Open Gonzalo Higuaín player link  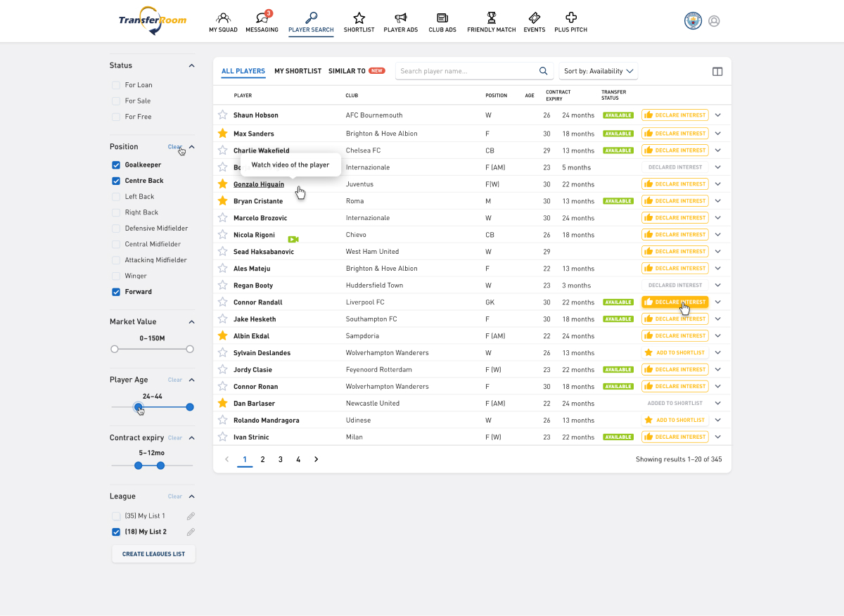tap(259, 184)
